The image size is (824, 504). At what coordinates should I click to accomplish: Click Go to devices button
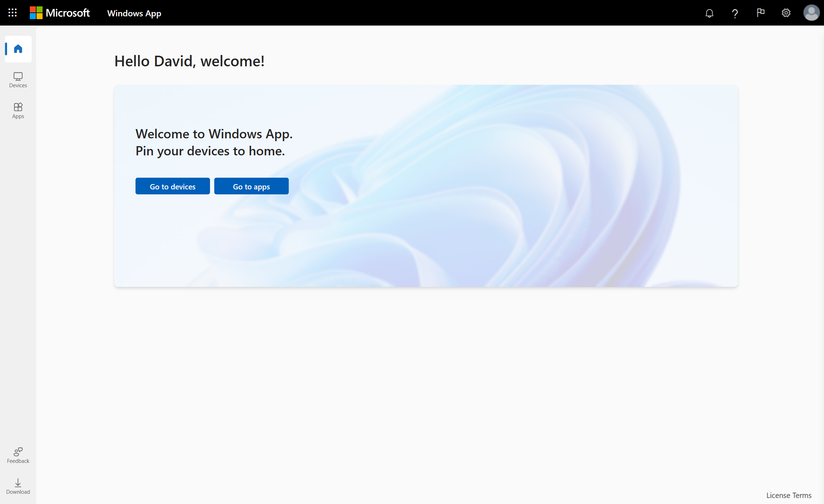coord(172,186)
